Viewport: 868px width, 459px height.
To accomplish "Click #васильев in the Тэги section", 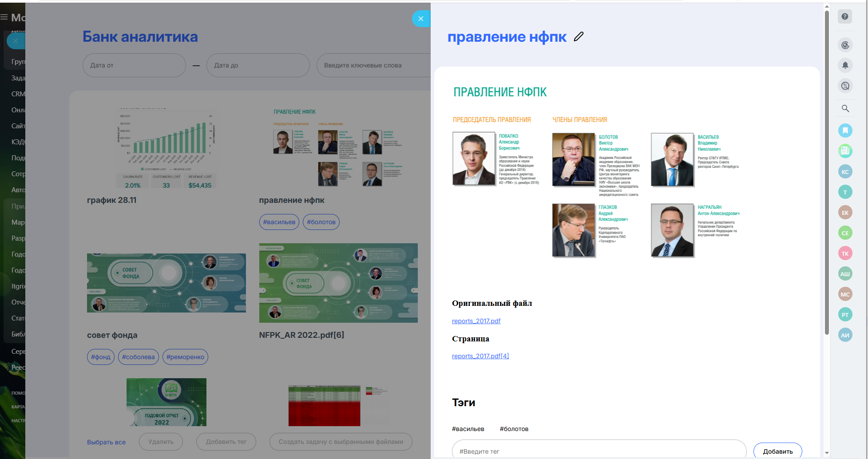I will pyautogui.click(x=468, y=429).
